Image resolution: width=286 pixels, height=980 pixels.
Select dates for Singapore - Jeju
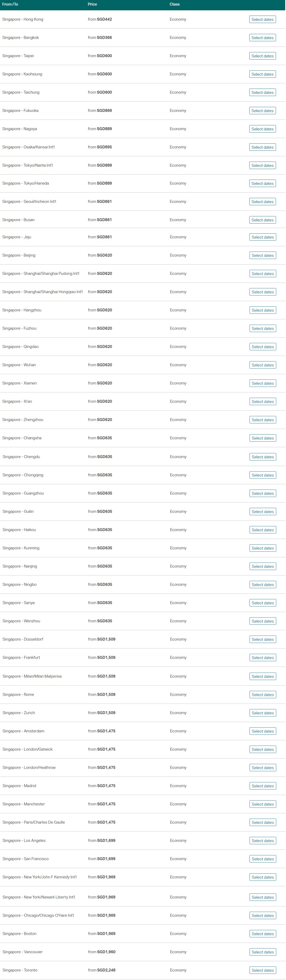pyautogui.click(x=262, y=237)
